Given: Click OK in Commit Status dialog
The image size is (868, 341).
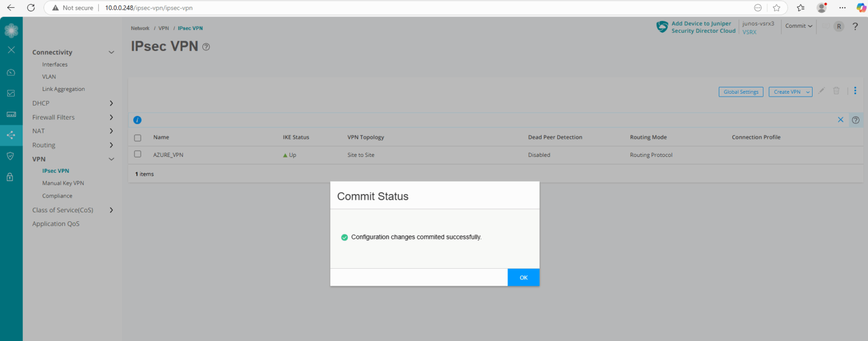Looking at the screenshot, I should point(523,277).
